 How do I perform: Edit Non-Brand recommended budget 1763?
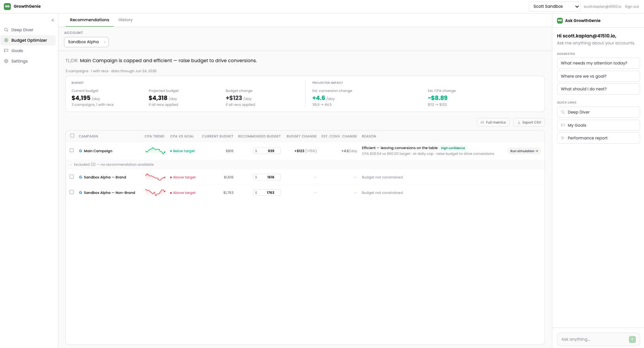coord(267,193)
